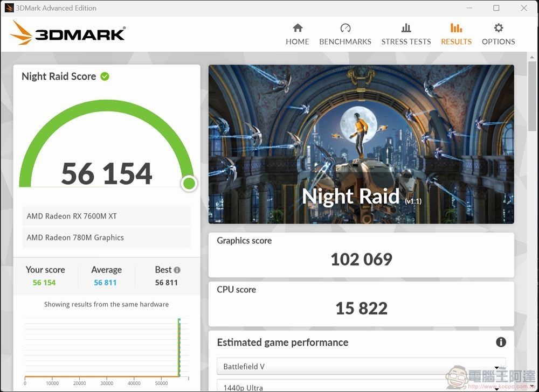Viewport: 539px width, 392px height.
Task: Click the Graphics score 102 069
Action: 361,259
